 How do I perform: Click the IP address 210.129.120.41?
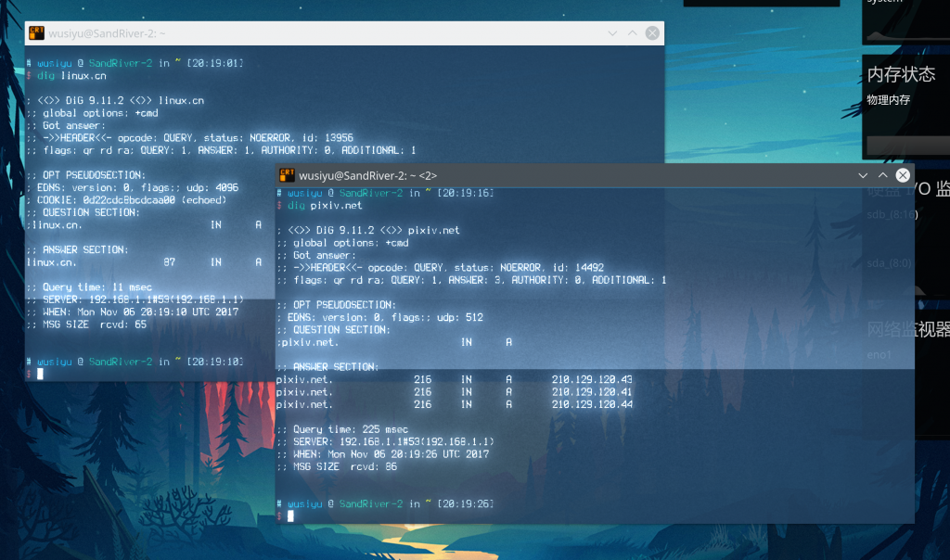coord(592,392)
